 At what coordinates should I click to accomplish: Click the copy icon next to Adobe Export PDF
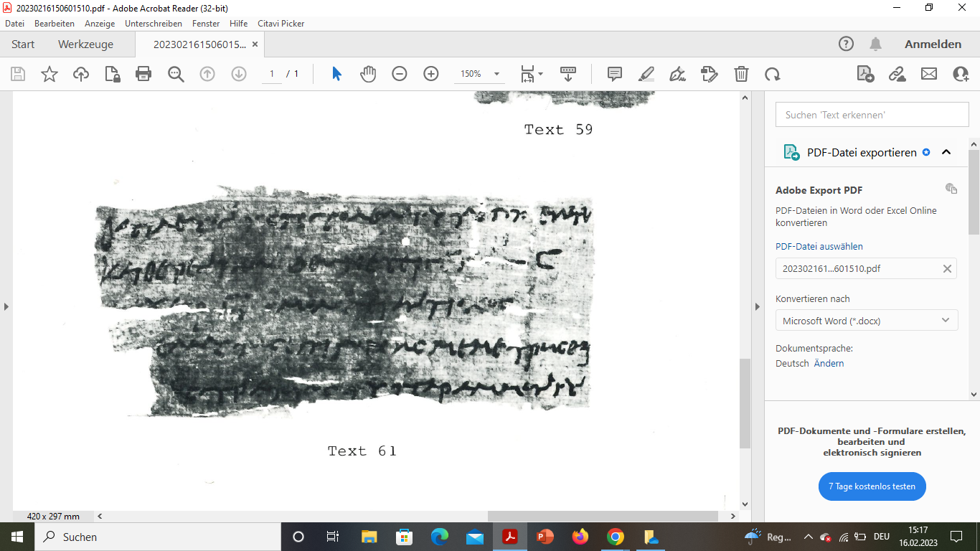(x=951, y=189)
